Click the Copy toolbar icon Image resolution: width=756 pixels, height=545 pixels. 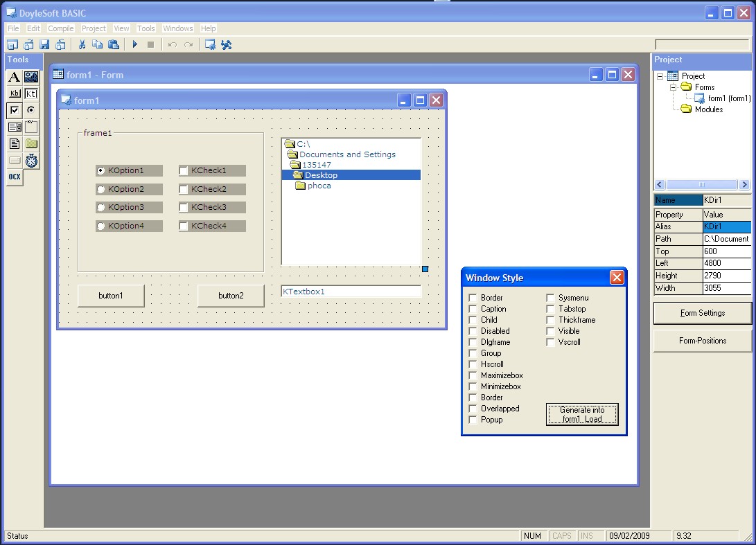tap(98, 45)
